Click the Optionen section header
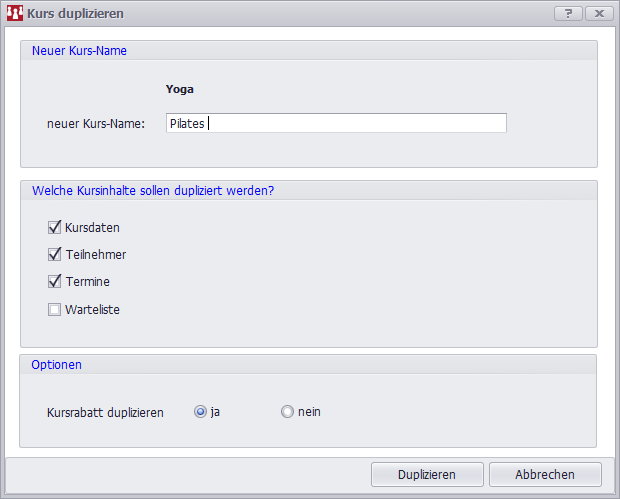The height and width of the screenshot is (499, 620). [x=56, y=365]
